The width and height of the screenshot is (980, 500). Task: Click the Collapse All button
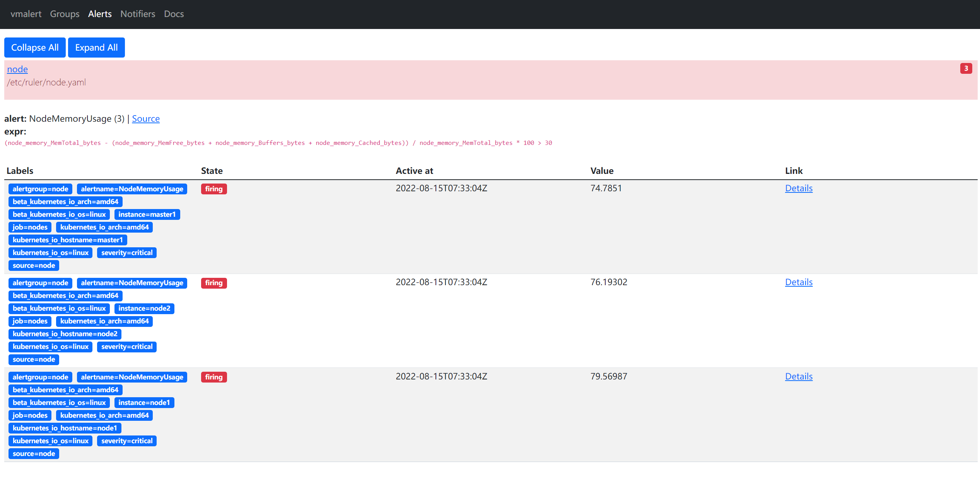(35, 48)
